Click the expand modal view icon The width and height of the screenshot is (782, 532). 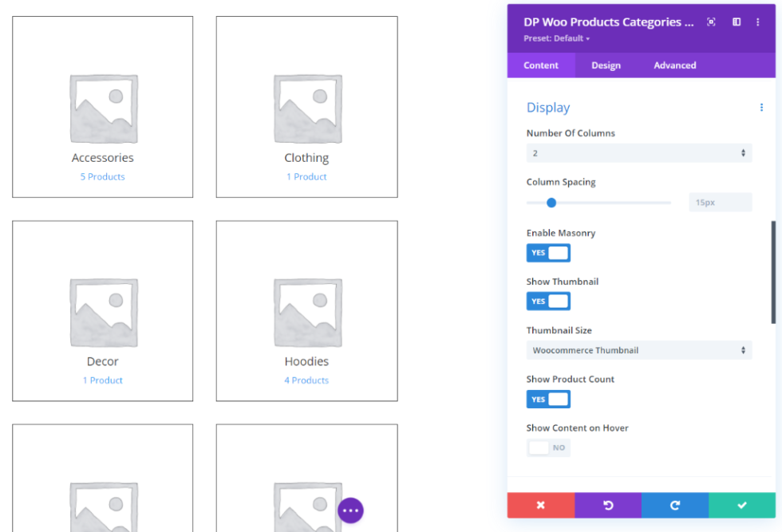click(736, 22)
